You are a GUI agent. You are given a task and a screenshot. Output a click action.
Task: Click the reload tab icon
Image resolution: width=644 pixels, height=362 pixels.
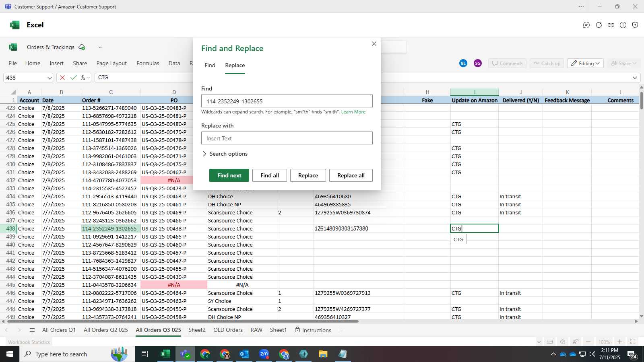click(x=599, y=25)
